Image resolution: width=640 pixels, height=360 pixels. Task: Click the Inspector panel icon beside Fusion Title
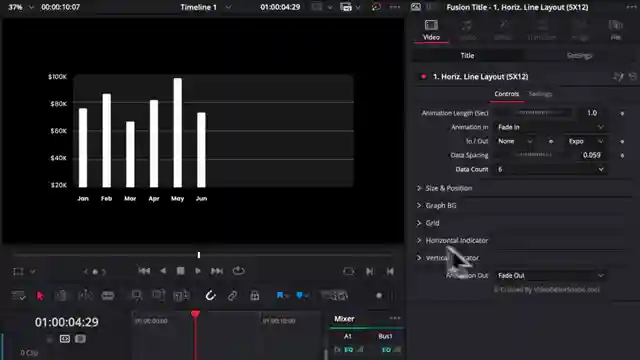pyautogui.click(x=416, y=7)
